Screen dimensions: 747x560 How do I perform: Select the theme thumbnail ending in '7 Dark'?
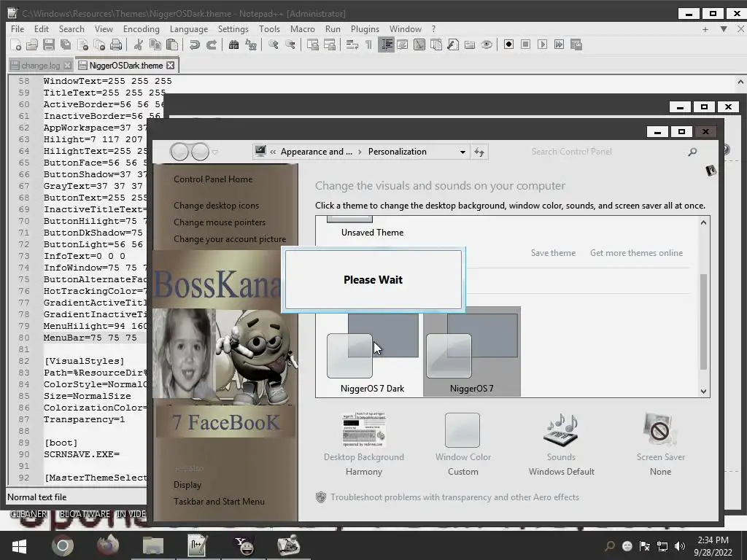[x=372, y=351]
